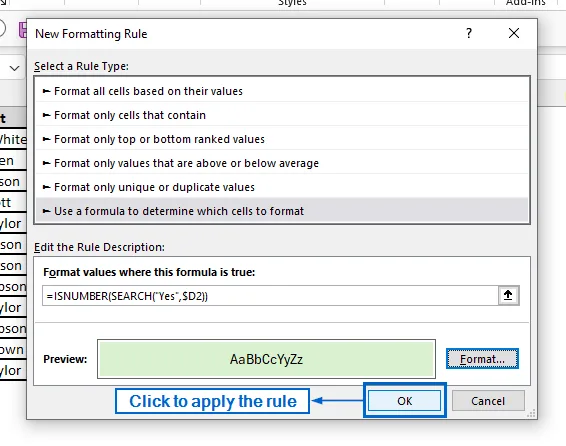Open help with the question mark icon

click(x=469, y=33)
